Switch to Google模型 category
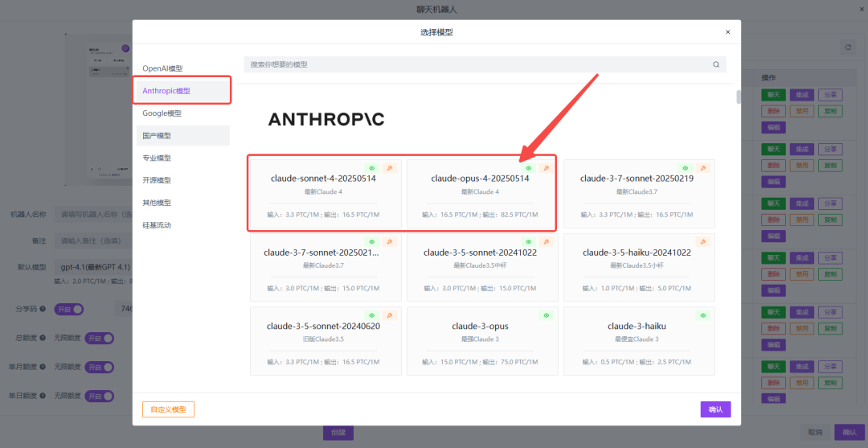The image size is (868, 448). click(183, 113)
